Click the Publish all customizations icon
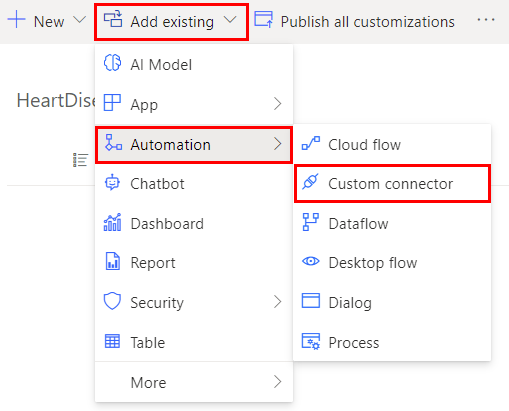 (x=263, y=19)
